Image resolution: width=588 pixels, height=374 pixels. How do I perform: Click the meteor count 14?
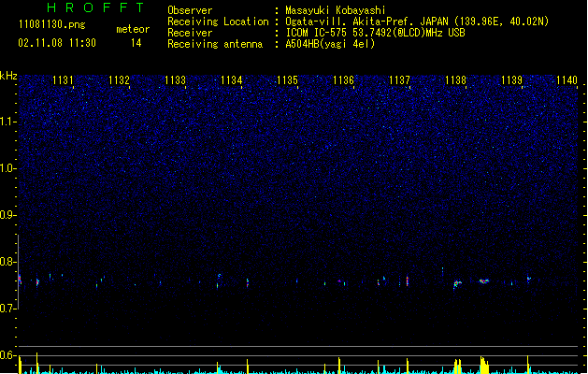pyautogui.click(x=136, y=43)
